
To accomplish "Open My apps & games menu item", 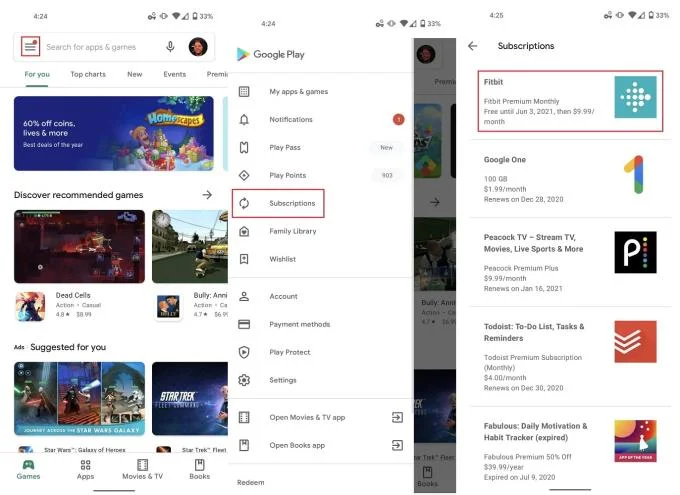I will pos(321,92).
